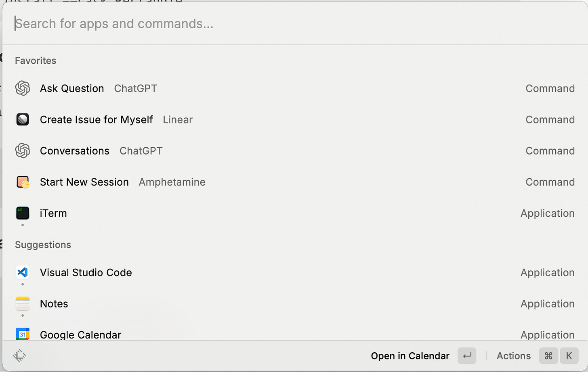Open Notes from the Suggestions list
This screenshot has height=372, width=588.
click(x=295, y=304)
